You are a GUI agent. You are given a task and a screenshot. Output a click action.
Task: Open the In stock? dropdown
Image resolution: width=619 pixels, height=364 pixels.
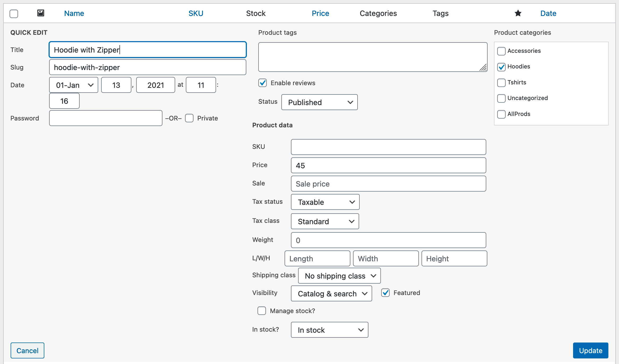pyautogui.click(x=329, y=330)
